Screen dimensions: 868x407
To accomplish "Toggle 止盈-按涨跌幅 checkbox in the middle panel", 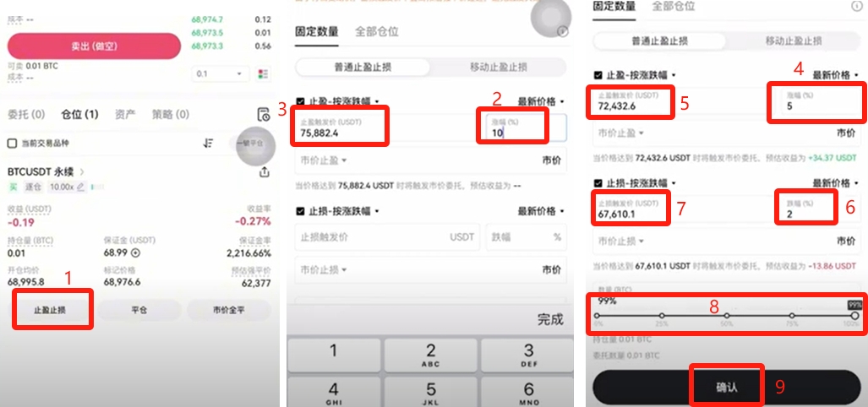I will pyautogui.click(x=300, y=101).
